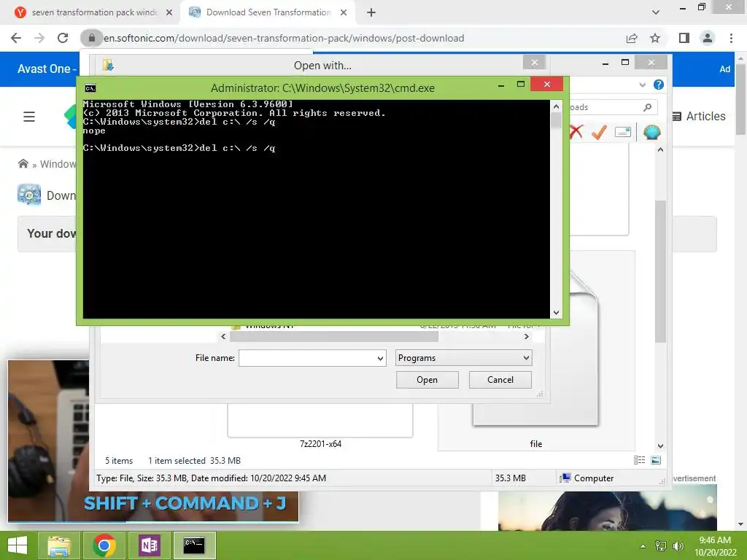Close the seven transformation pack search tab
This screenshot has height=560, width=747.
[169, 12]
